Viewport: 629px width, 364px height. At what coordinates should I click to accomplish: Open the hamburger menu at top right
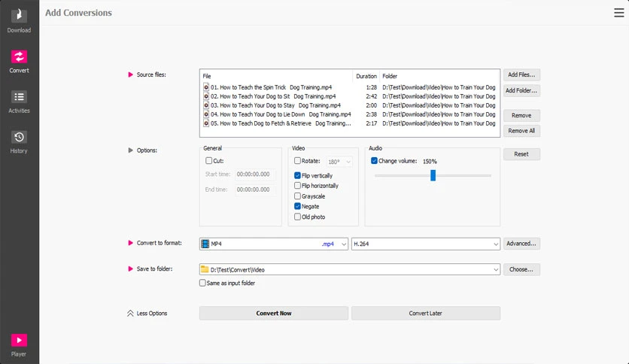618,13
